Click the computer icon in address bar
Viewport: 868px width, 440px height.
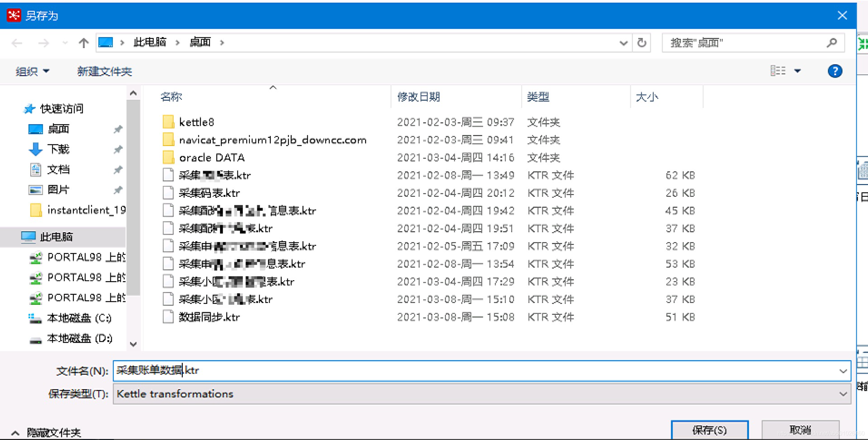[106, 42]
